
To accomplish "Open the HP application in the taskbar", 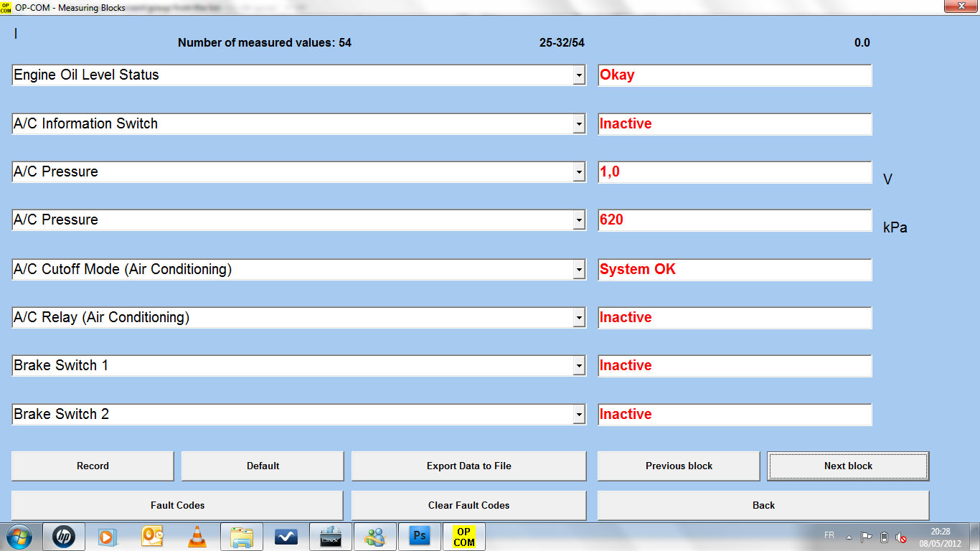I will [64, 537].
